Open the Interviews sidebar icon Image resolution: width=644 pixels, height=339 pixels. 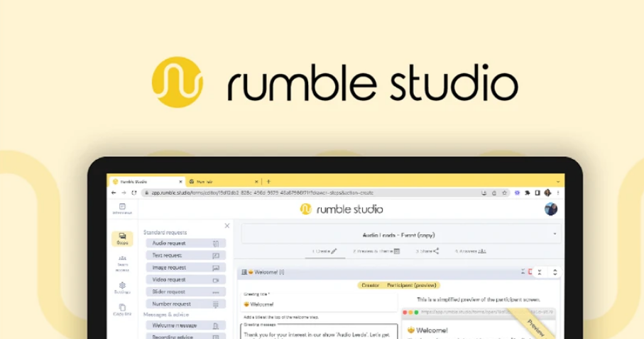[122, 209]
